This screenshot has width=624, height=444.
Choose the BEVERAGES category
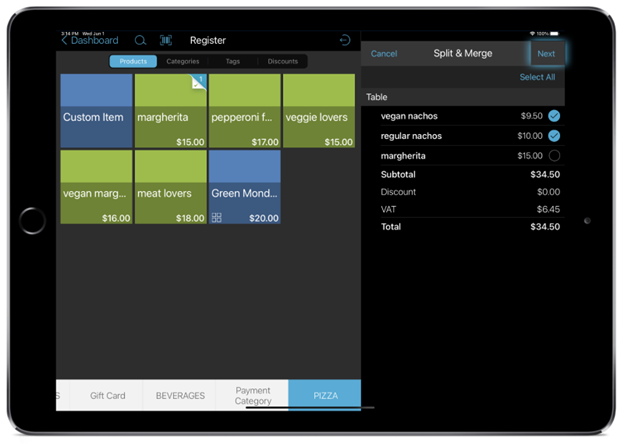pyautogui.click(x=180, y=396)
